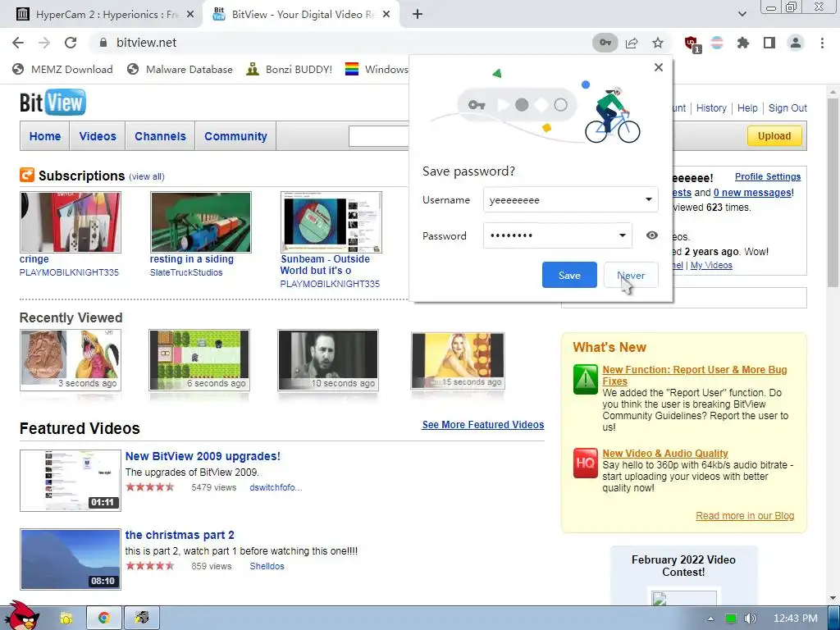
Task: Click the green Report User alert icon
Action: (585, 379)
